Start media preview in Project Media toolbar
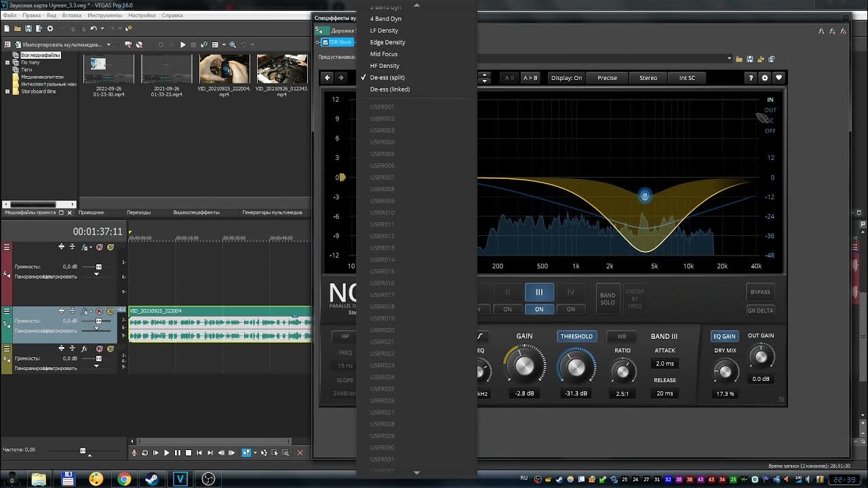Screen dimensions: 868x488 [183, 45]
